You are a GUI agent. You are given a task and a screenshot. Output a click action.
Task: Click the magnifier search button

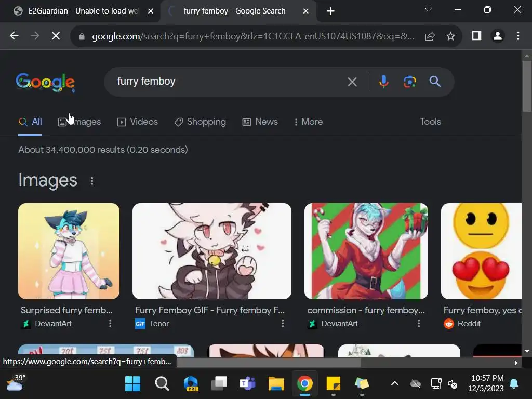(x=435, y=82)
